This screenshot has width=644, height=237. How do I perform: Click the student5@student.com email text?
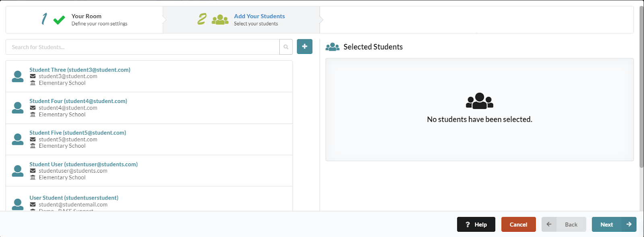(x=68, y=139)
